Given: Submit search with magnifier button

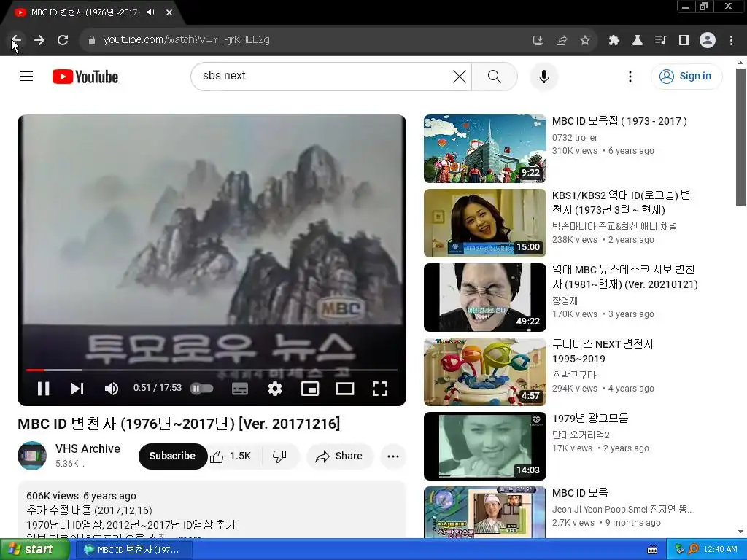Looking at the screenshot, I should [495, 76].
